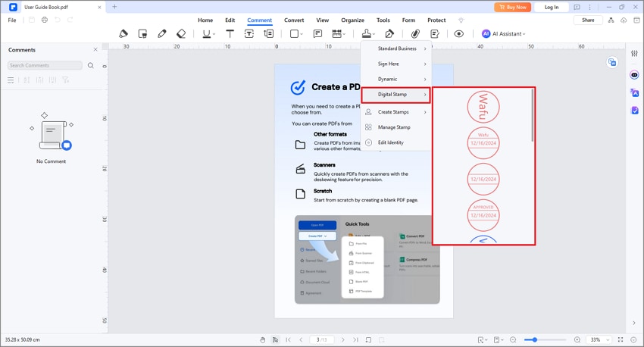Choose Edit Identity from the menu
Image resolution: width=644 pixels, height=347 pixels.
(x=396, y=142)
